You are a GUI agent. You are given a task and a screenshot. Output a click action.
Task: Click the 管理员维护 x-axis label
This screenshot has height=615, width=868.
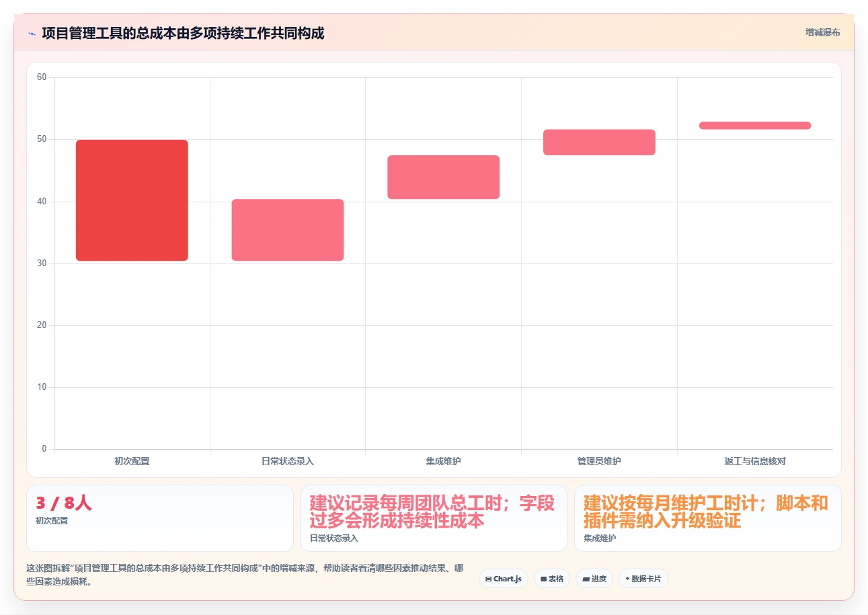tap(599, 461)
